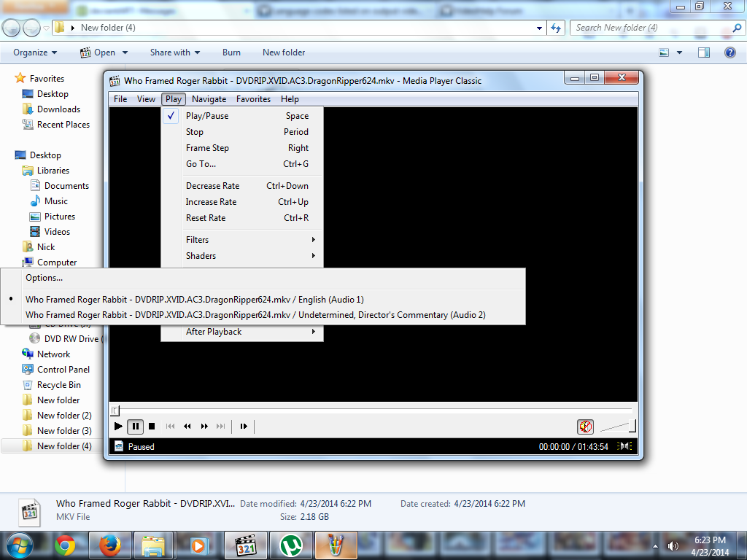
Task: Click the Play button in the player controls
Action: tap(118, 426)
